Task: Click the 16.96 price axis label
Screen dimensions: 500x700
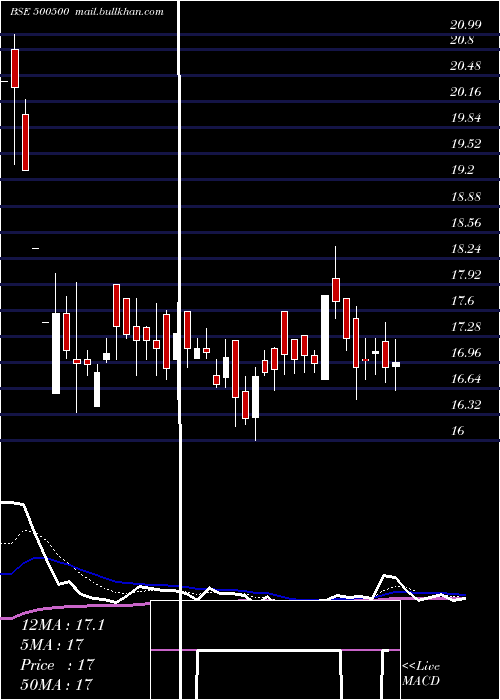Action: click(x=467, y=353)
